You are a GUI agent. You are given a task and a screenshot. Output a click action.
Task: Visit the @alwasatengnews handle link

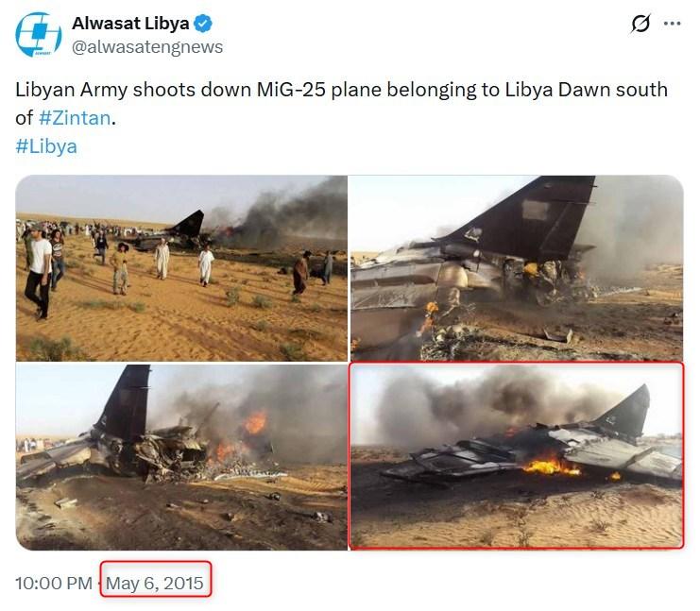point(147,47)
